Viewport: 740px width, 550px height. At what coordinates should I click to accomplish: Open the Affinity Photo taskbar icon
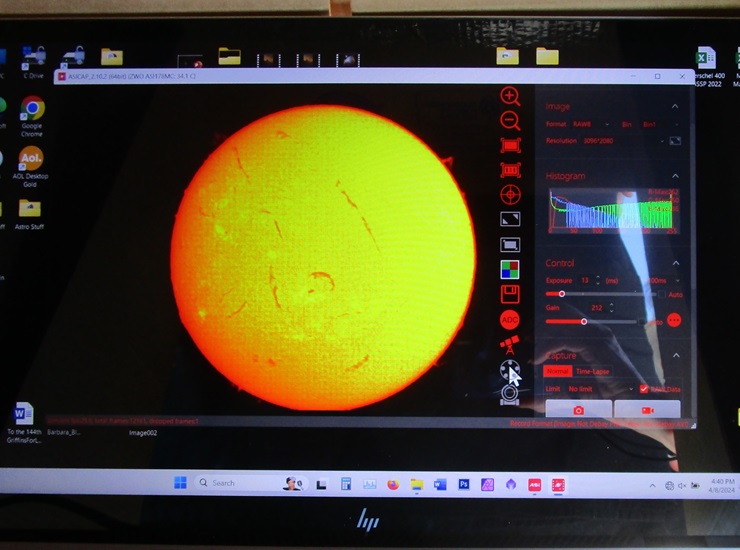487,484
